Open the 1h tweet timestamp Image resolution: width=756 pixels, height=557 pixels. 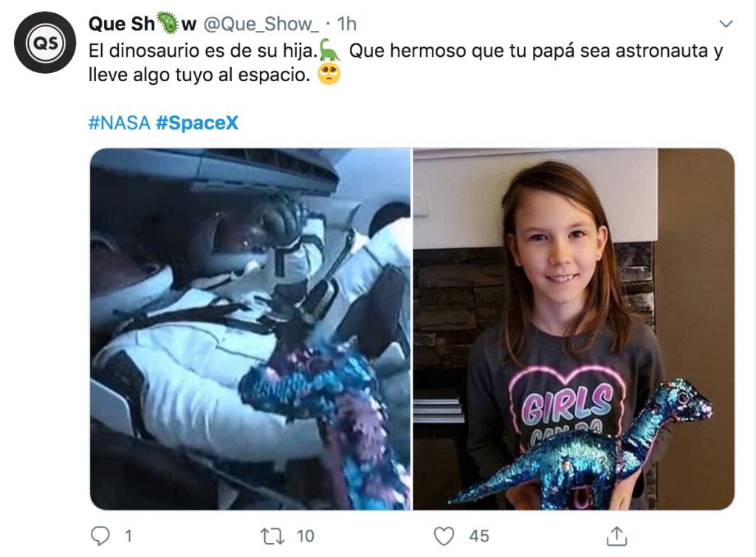(346, 24)
